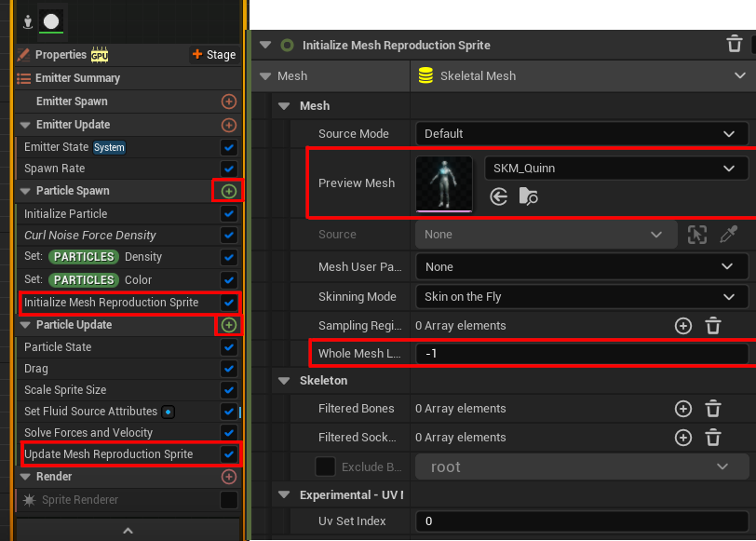This screenshot has height=541, width=756.
Task: Collapse the Particle Update group
Action: (25, 325)
